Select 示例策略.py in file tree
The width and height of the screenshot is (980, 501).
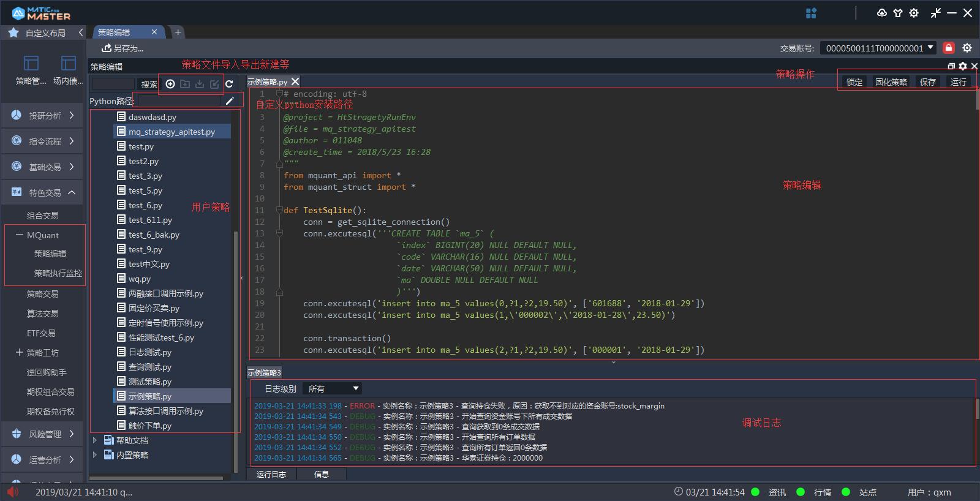coord(171,396)
